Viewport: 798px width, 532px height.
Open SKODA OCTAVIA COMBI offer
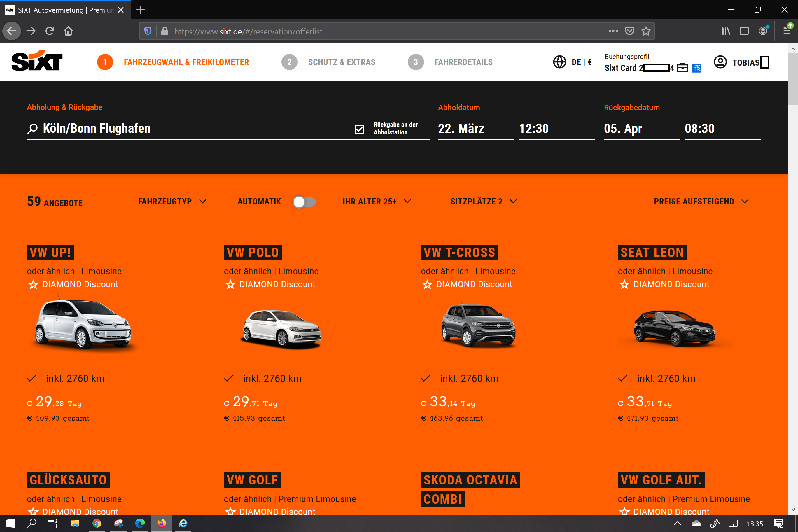pos(470,489)
